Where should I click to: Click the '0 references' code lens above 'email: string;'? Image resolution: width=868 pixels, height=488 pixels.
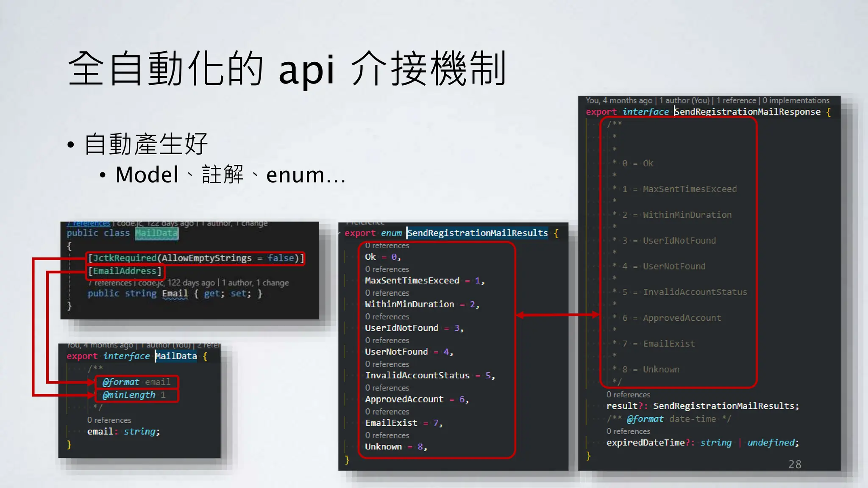(109, 420)
